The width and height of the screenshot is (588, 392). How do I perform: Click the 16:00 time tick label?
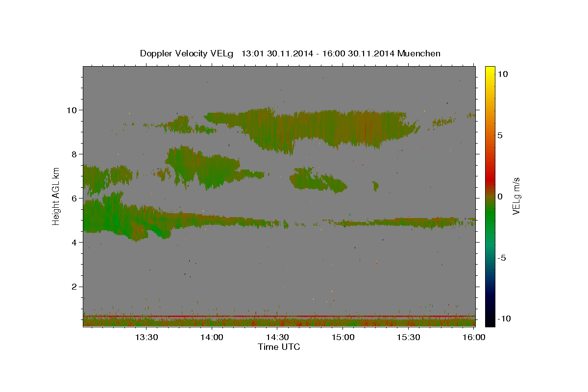click(x=473, y=338)
